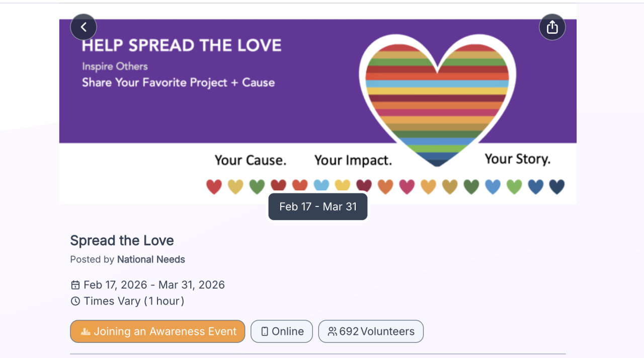This screenshot has width=644, height=358.
Task: Click the Spread the Love title
Action: tap(122, 240)
